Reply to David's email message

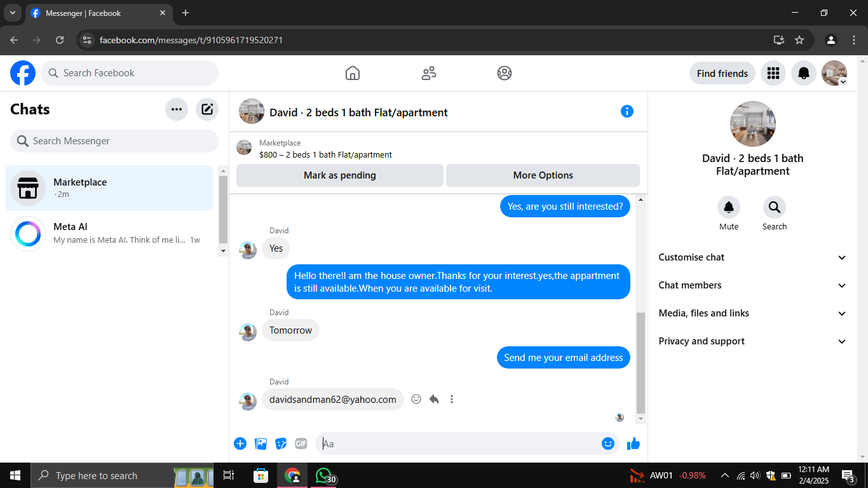click(x=434, y=399)
